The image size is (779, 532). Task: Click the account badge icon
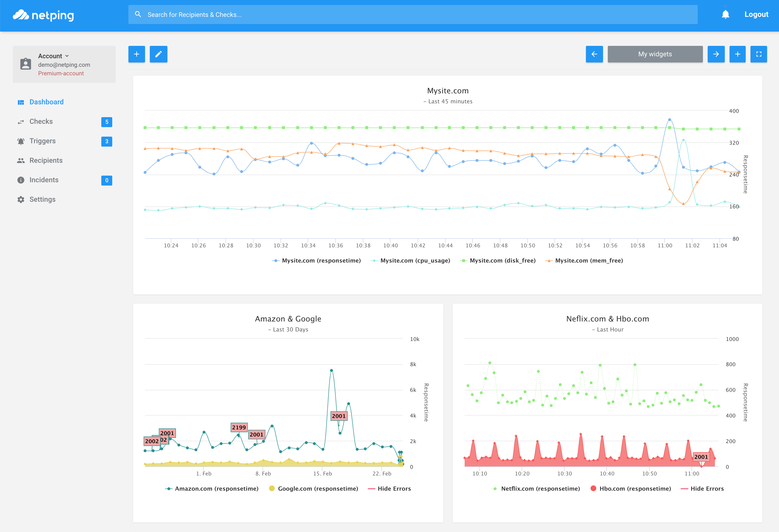25,64
